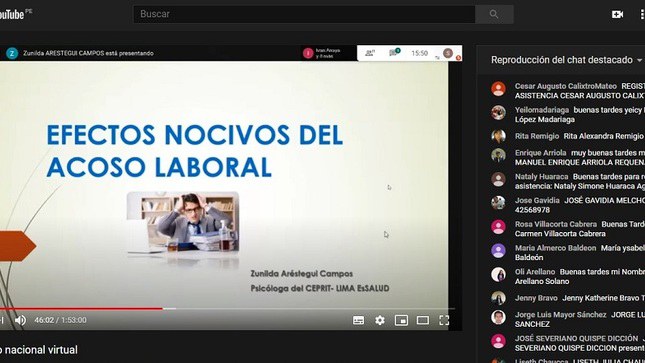
Task: Toggle subtitles in the player
Action: tap(358, 320)
